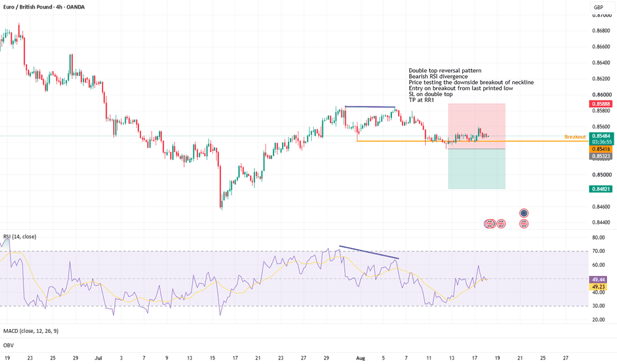Click the 15 date label on the time axis
617x364 pixels.
pyautogui.click(x=213, y=358)
